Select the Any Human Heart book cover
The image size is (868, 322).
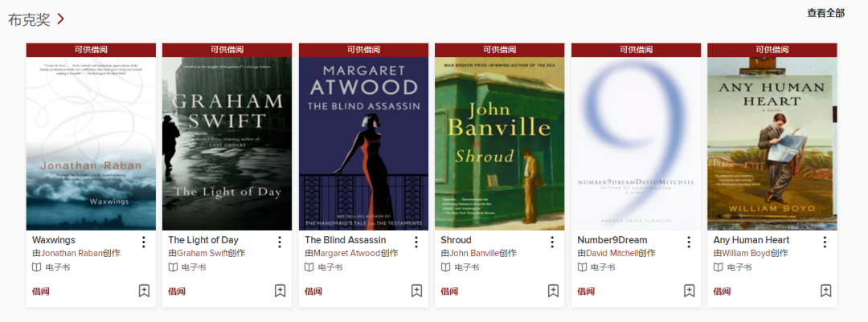pos(772,144)
